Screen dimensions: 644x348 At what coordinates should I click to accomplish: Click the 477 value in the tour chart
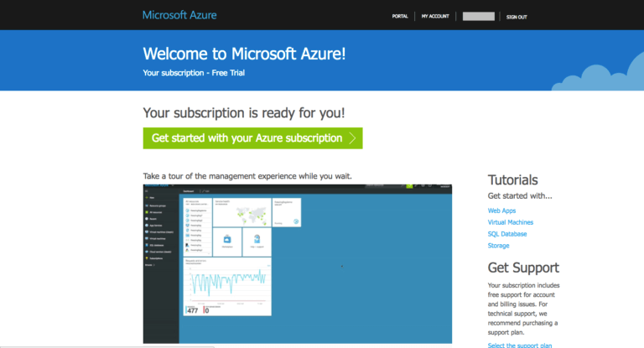(x=192, y=310)
